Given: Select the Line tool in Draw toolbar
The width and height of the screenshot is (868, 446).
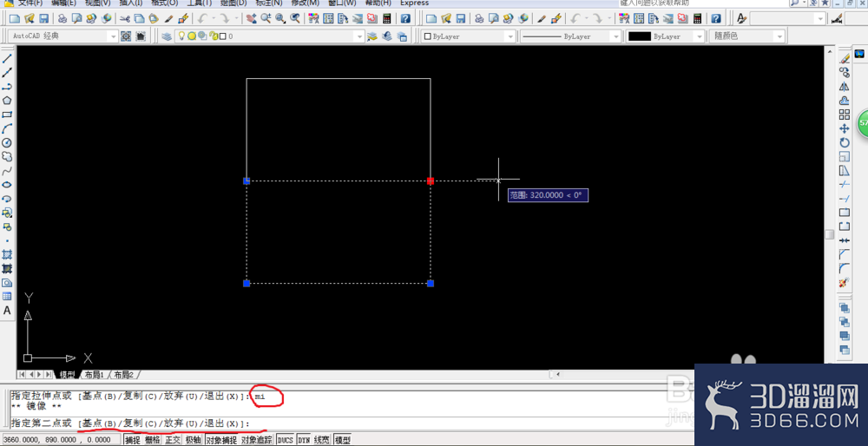Looking at the screenshot, I should tap(7, 59).
